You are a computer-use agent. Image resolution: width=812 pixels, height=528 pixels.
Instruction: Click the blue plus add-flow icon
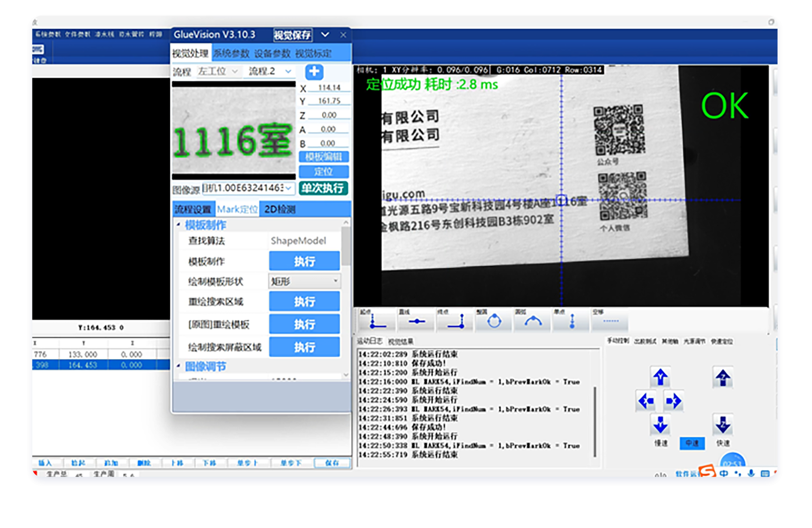(314, 72)
